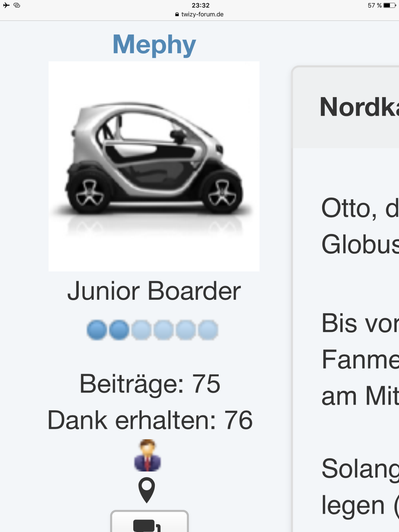Tap the battery icon in status bar
The width and height of the screenshot is (399, 532).
click(x=389, y=5)
